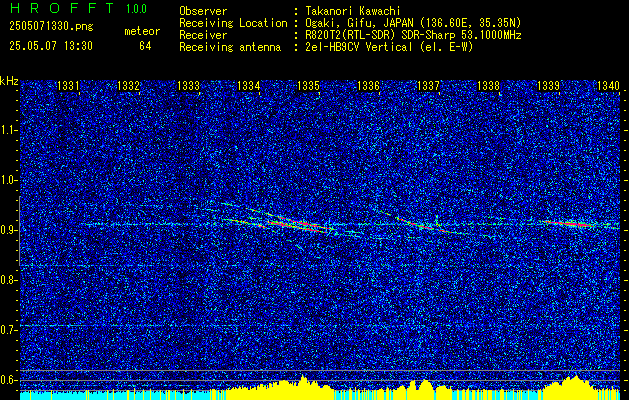Click time marker 1335
Image resolution: width=629 pixels, height=400 pixels.
[308, 85]
